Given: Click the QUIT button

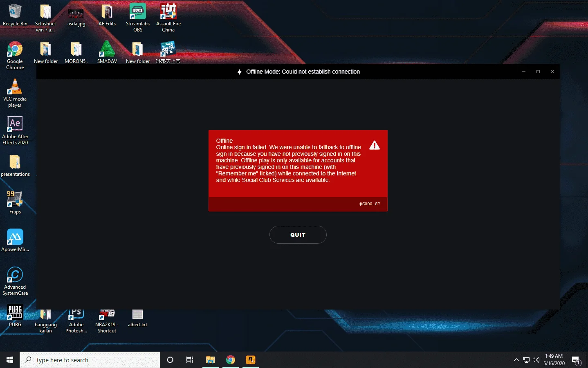Looking at the screenshot, I should (x=298, y=235).
